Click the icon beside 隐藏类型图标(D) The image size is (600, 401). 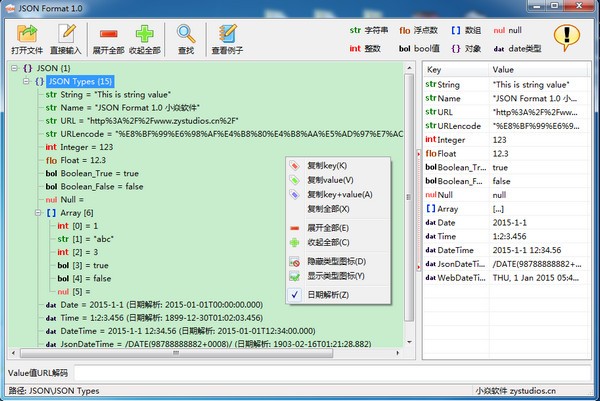pyautogui.click(x=294, y=262)
